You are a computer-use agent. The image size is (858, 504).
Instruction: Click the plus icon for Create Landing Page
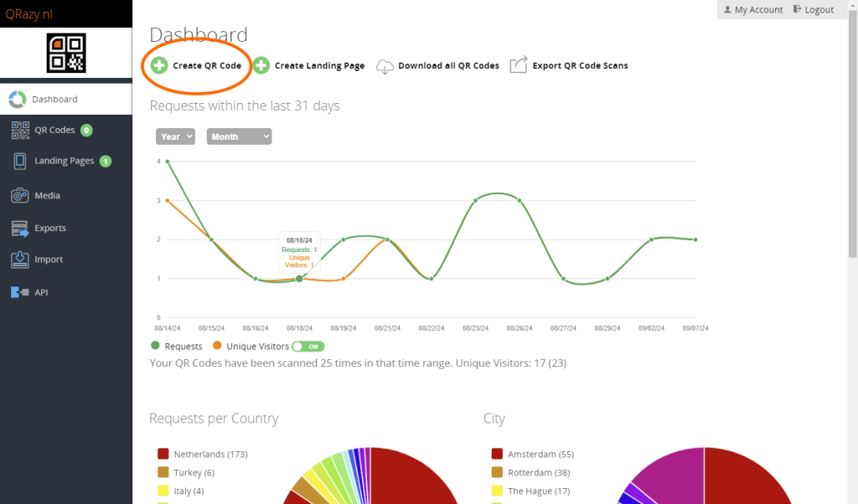point(261,65)
